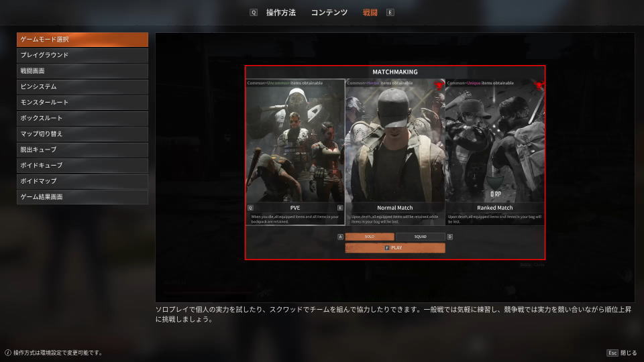Choose the Ranked Match card
Screen dimensions: 644x362
point(495,151)
